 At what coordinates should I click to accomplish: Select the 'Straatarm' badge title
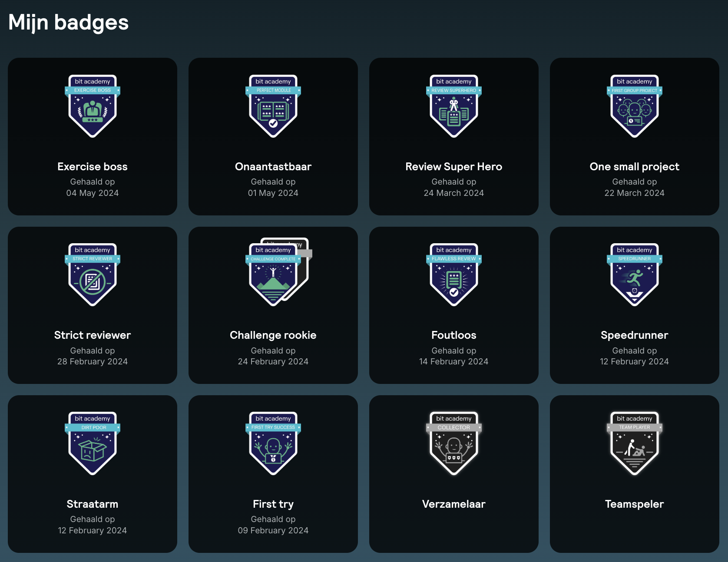coord(93,504)
